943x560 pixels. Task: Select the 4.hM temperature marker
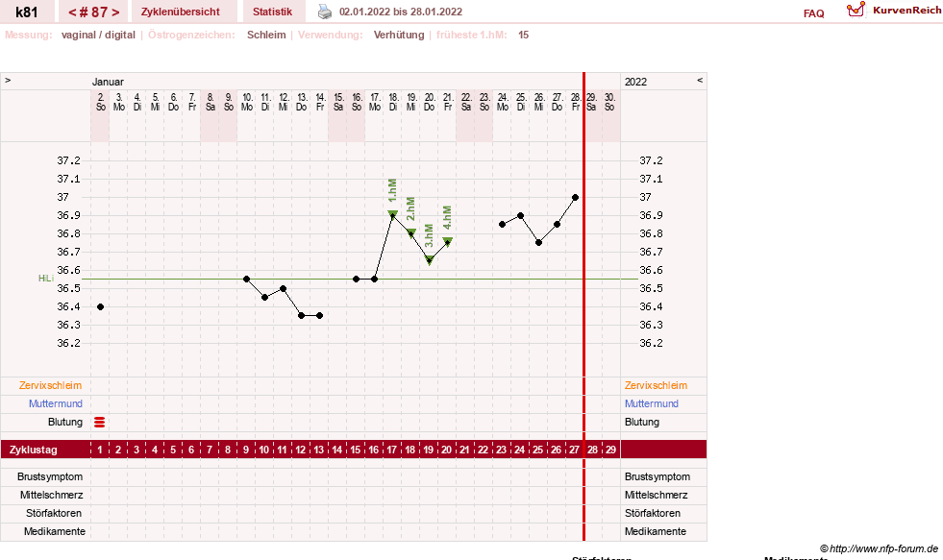click(x=447, y=241)
